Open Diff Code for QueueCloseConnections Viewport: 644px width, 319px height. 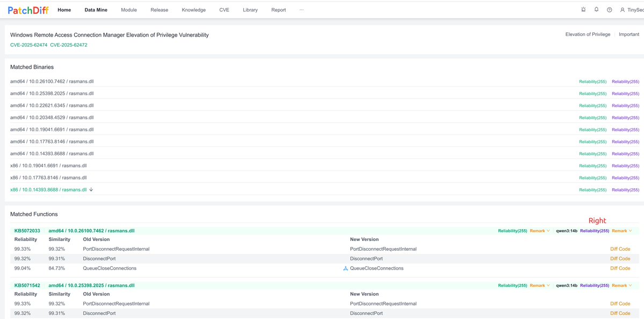[620, 268]
